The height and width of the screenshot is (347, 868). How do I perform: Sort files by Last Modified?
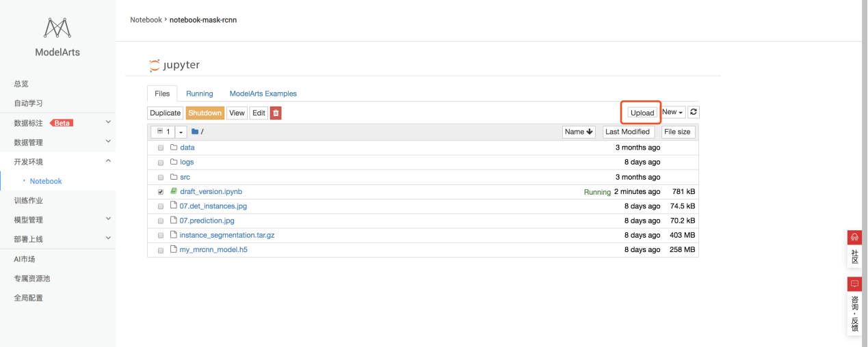628,132
